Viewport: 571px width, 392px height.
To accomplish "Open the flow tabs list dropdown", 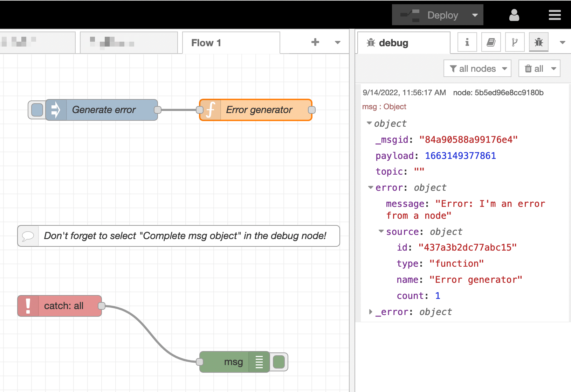I will tap(338, 43).
